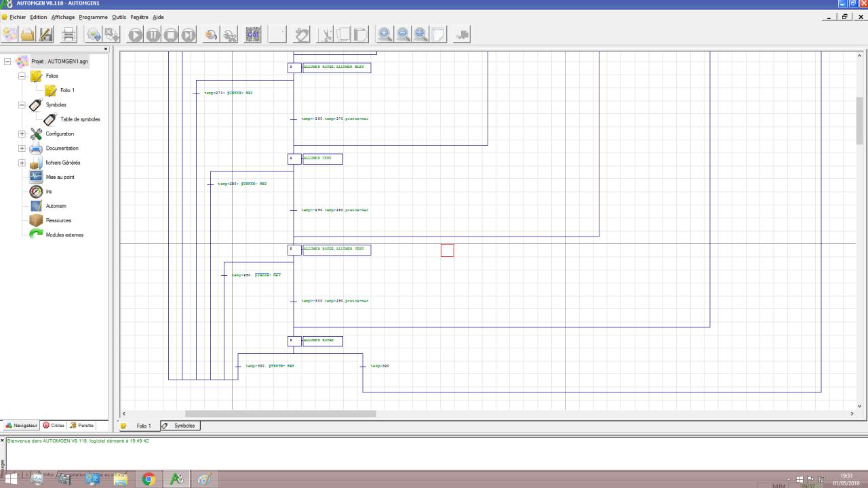Collapse the Projet AUTOMGEN1.agn tree node
The height and width of the screenshot is (488, 868).
click(7, 62)
